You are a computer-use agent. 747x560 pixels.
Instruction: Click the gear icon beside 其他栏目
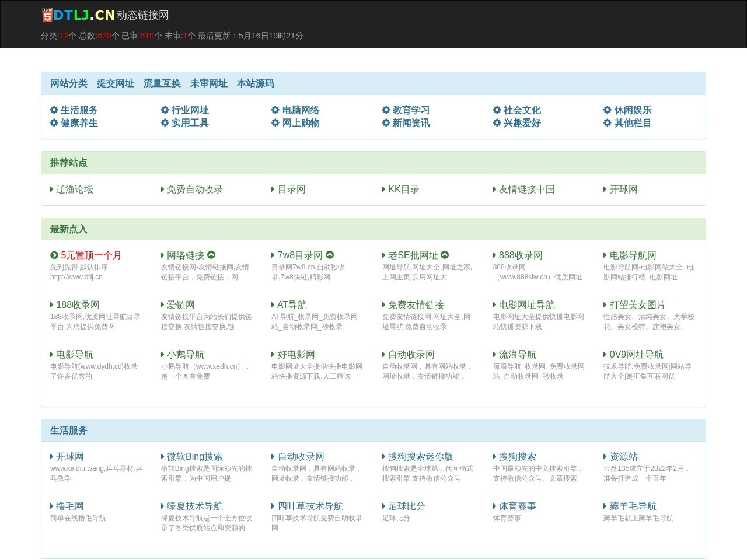(x=608, y=123)
